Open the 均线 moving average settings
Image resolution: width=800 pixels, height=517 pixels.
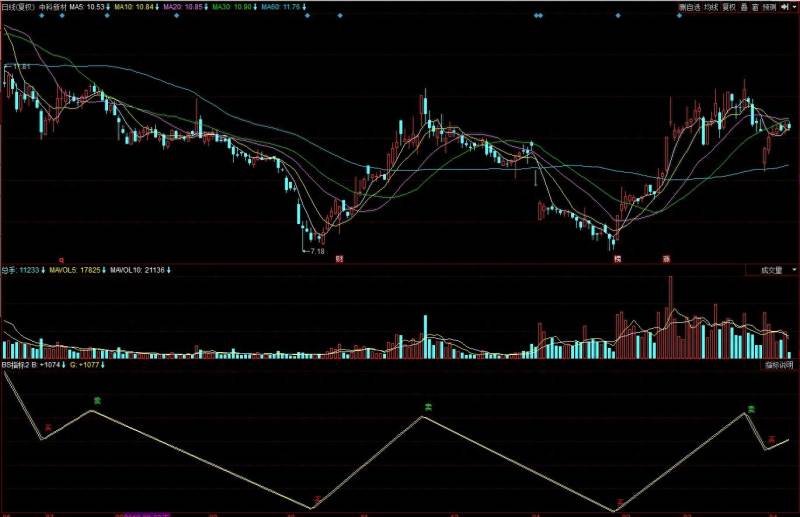coord(711,7)
